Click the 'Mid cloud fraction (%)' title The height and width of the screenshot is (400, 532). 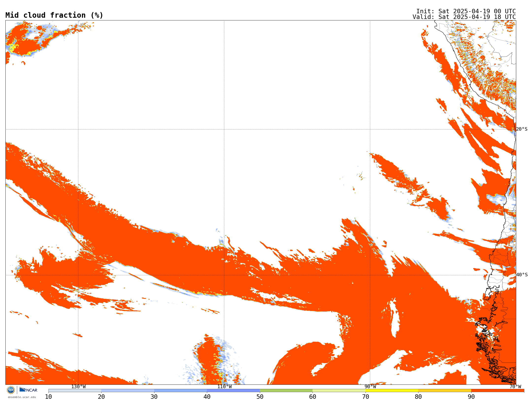pyautogui.click(x=54, y=15)
